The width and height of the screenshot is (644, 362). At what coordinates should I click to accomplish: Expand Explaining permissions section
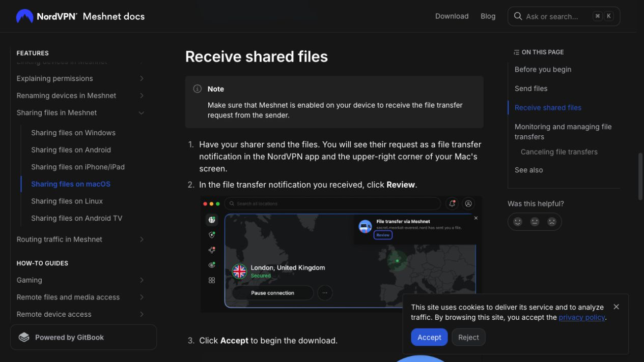142,78
